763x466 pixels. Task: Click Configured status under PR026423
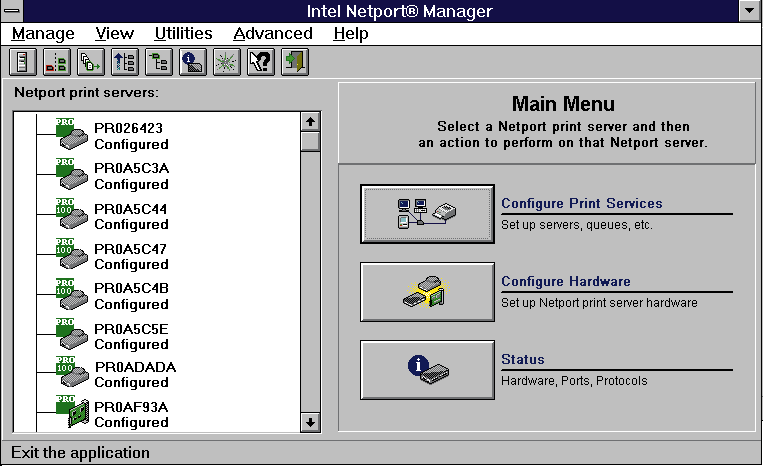[131, 144]
